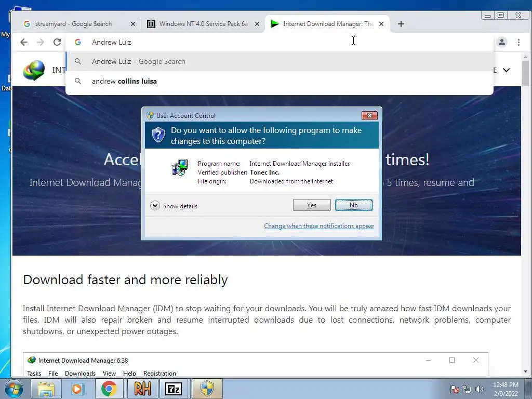Switch to the Windows NT 4.0 Service Pack 6a tab

click(x=203, y=24)
